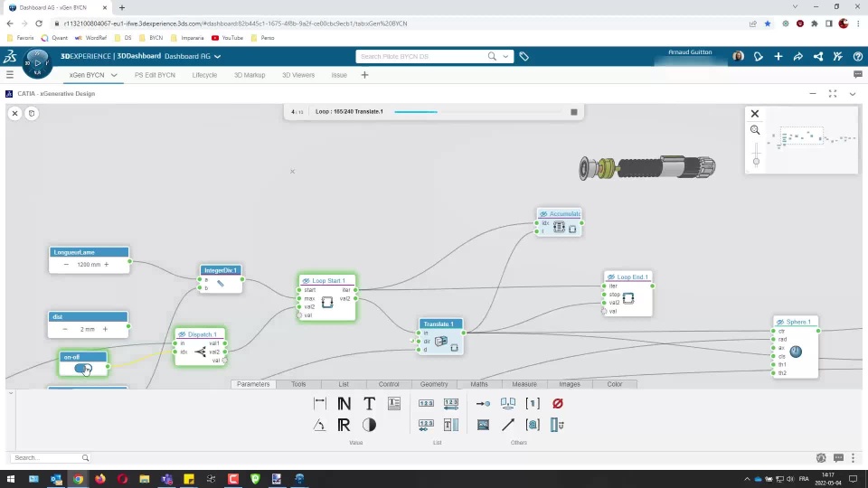Open help question mark
The width and height of the screenshot is (868, 488).
click(x=858, y=56)
